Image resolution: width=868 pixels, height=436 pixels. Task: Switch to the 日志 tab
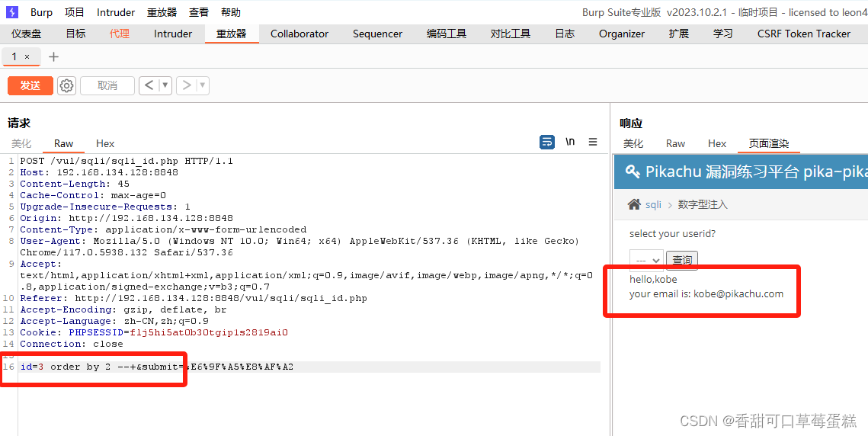(x=565, y=34)
